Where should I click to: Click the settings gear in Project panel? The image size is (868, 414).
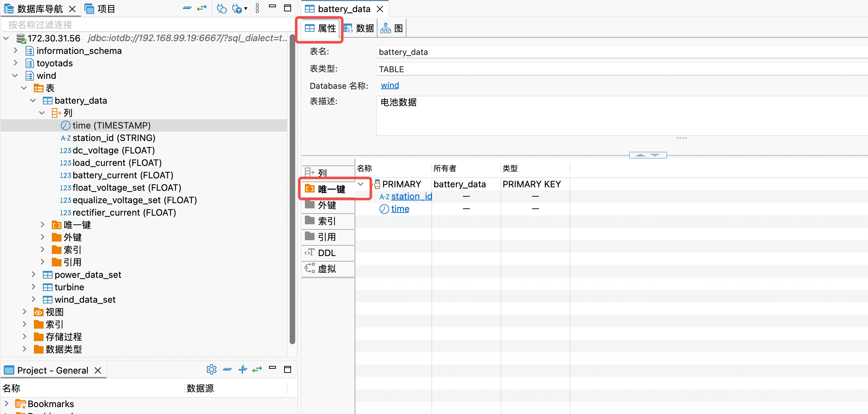coord(211,369)
